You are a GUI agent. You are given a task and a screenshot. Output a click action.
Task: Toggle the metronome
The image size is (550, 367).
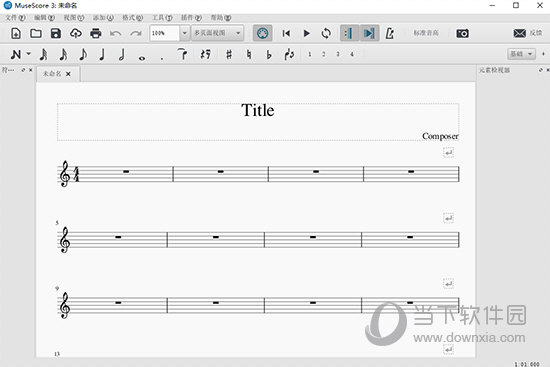389,33
